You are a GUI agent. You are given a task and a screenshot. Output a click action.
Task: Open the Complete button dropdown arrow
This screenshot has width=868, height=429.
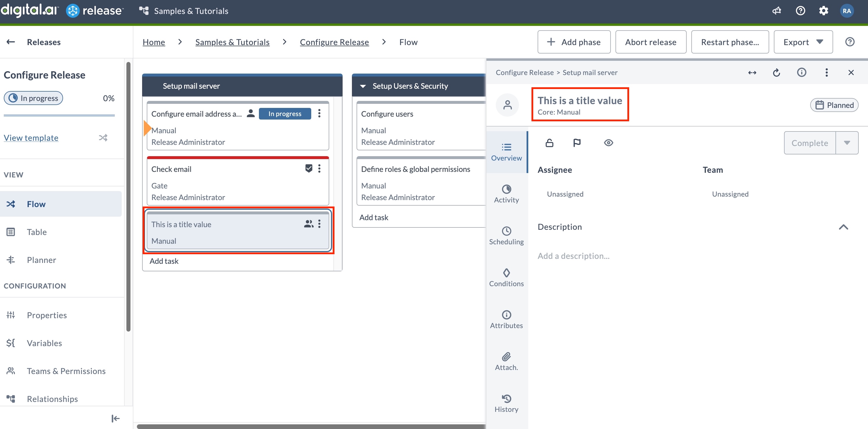click(x=847, y=143)
